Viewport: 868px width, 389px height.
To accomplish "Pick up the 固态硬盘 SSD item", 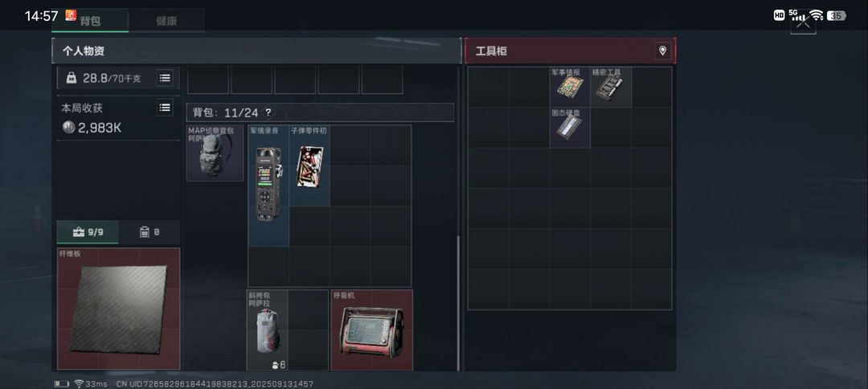I will click(x=570, y=127).
